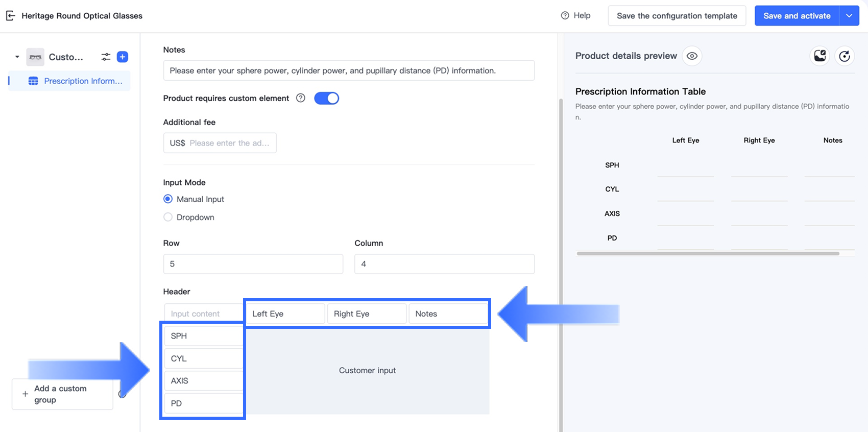
Task: Click Add a custom group button
Action: (x=62, y=394)
